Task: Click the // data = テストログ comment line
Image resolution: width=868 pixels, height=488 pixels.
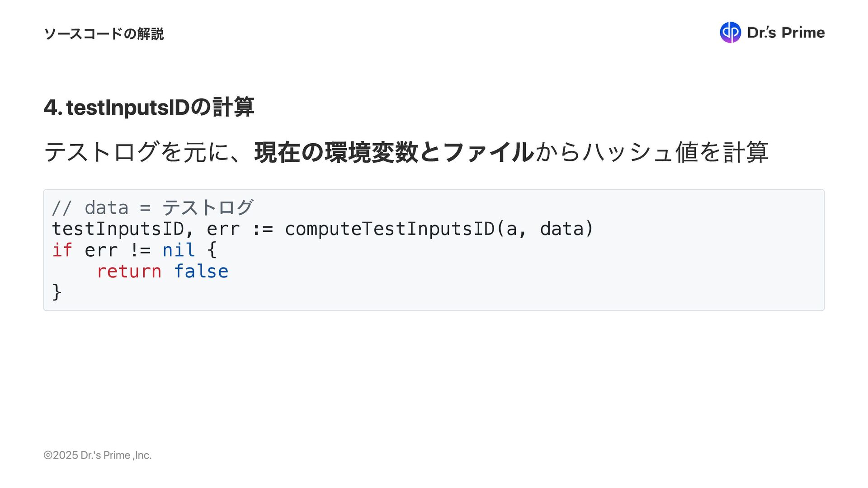Action: click(152, 208)
